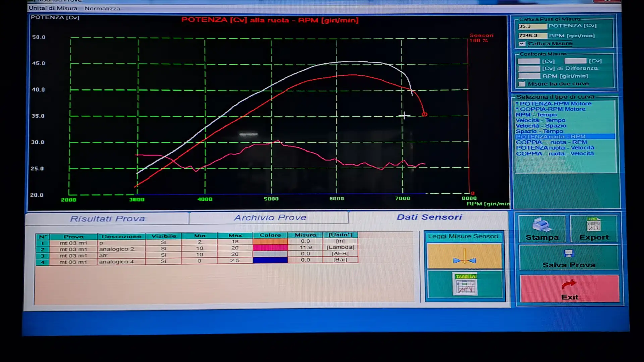The image size is (644, 362).
Task: Toggle the Cattura Misure checkbox
Action: [522, 44]
